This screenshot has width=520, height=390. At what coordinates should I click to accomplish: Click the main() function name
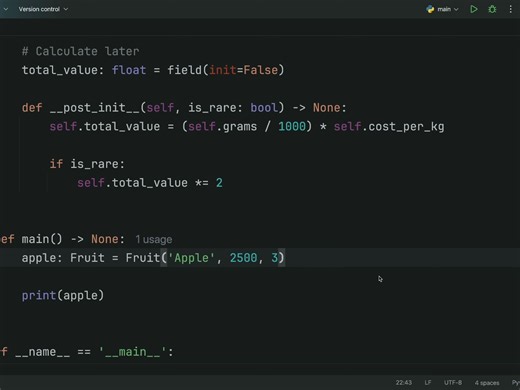[35, 239]
